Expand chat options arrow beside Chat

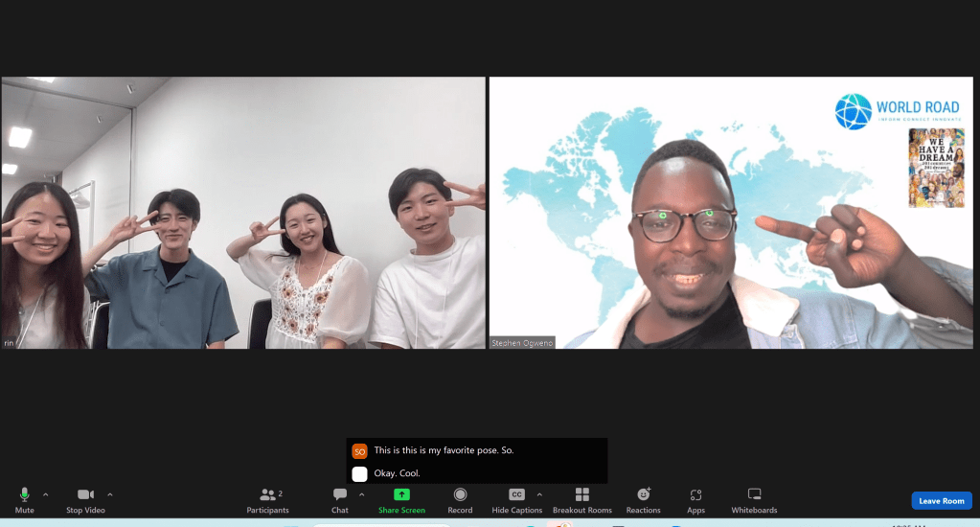pos(361,494)
